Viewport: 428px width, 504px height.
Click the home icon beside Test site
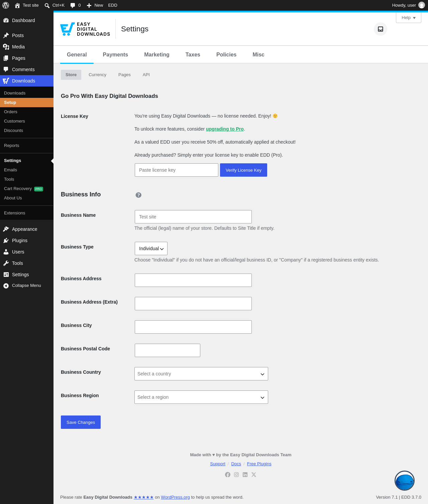coord(17,5)
